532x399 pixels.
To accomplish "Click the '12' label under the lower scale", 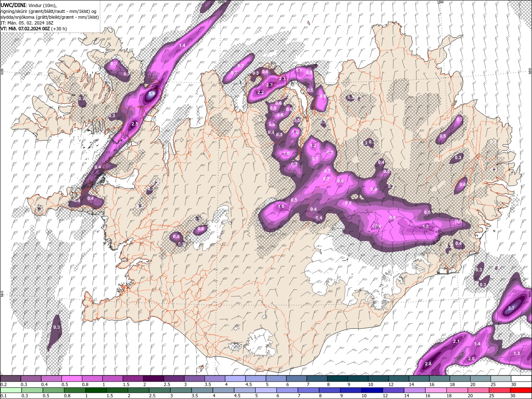I will 384,396.
